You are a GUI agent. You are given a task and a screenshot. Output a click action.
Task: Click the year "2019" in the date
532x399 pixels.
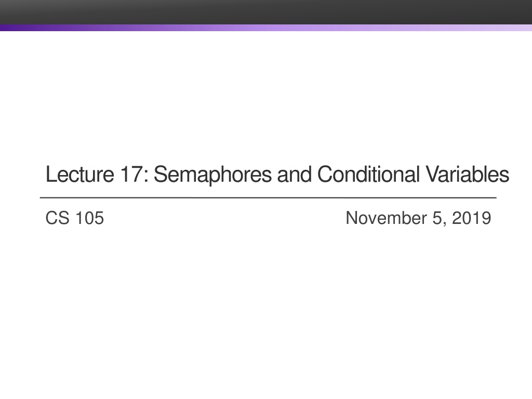tap(472, 218)
